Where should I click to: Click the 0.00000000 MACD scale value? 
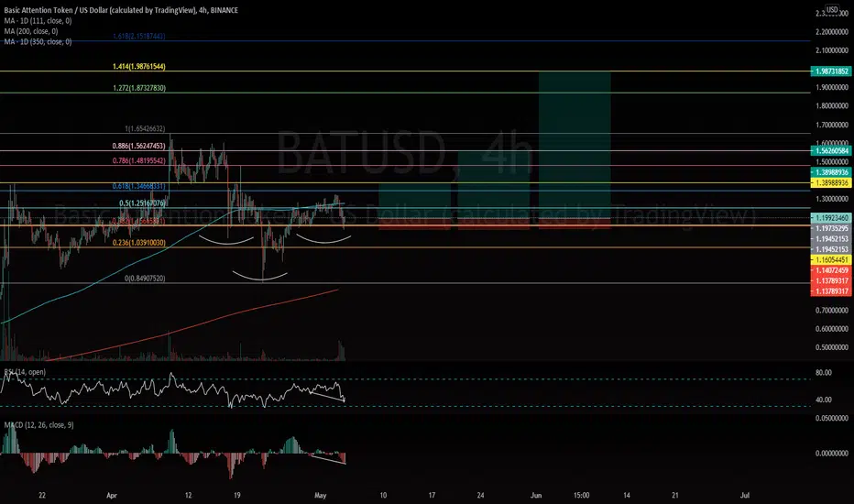pos(832,454)
